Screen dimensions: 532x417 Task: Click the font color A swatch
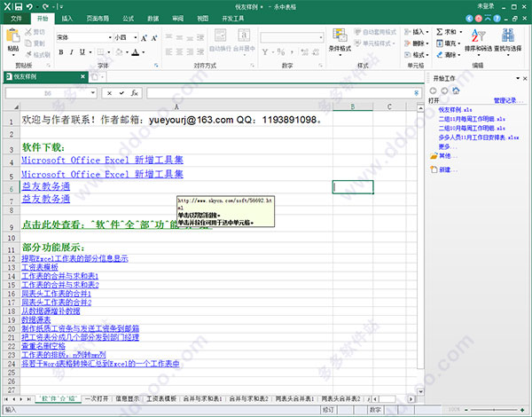pos(136,52)
